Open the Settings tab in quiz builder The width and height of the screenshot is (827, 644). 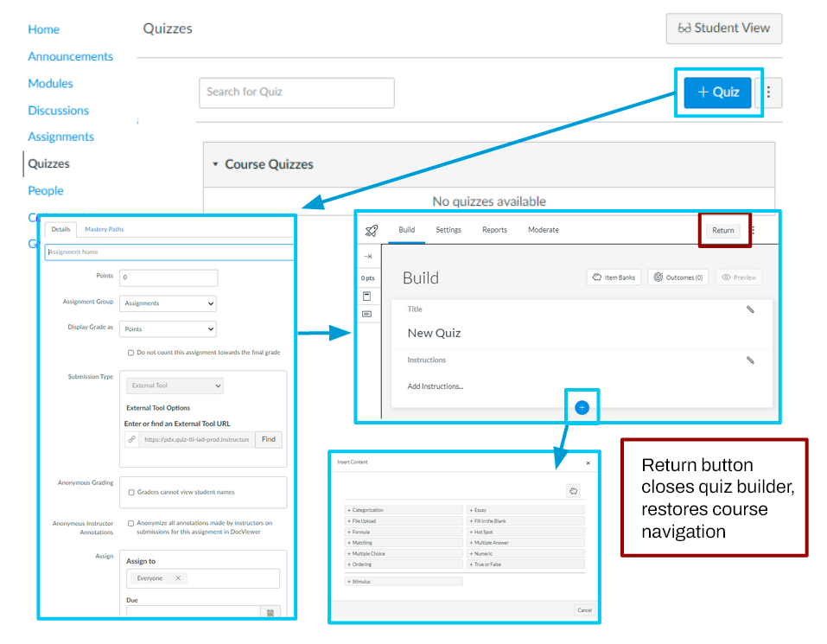[x=448, y=230]
